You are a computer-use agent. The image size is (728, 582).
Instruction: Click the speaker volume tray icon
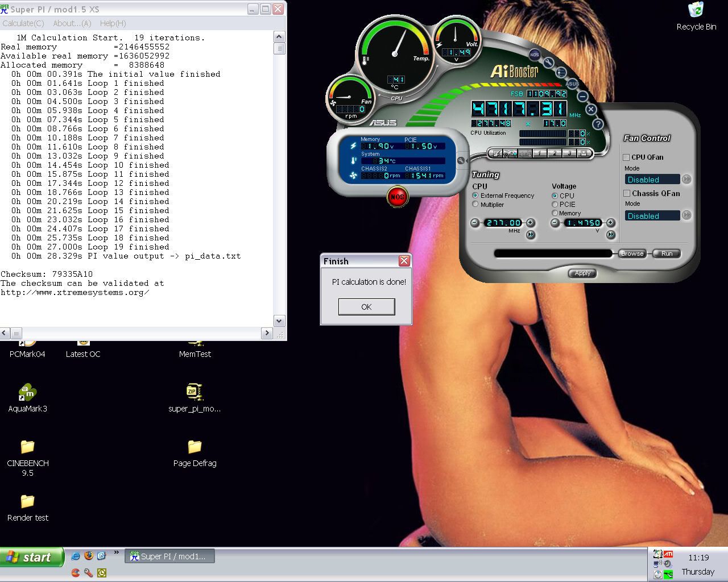pos(667,564)
